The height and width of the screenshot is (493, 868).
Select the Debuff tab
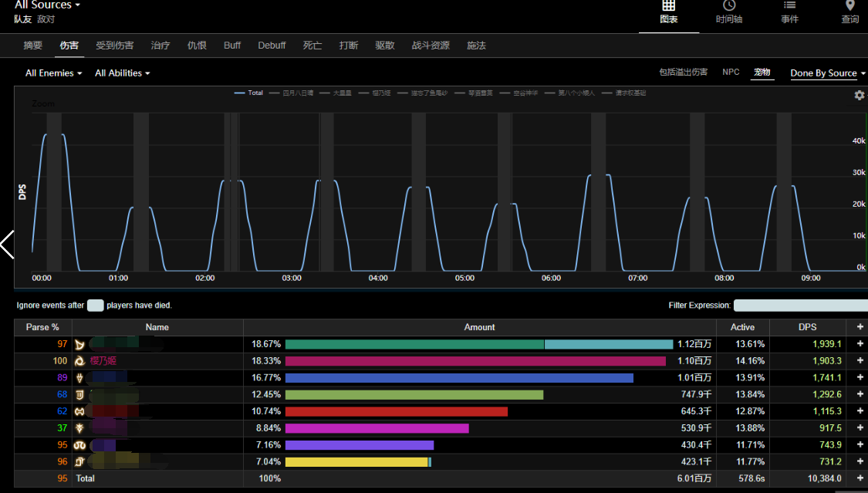point(272,46)
